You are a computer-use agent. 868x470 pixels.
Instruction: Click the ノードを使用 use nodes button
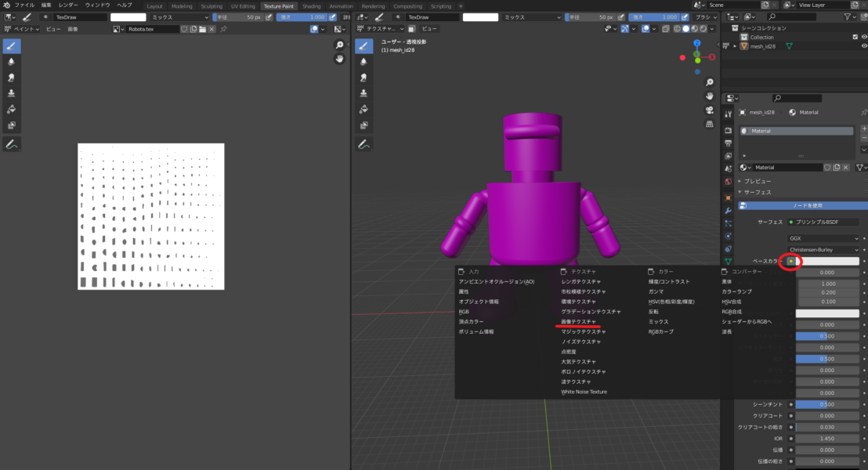click(803, 205)
